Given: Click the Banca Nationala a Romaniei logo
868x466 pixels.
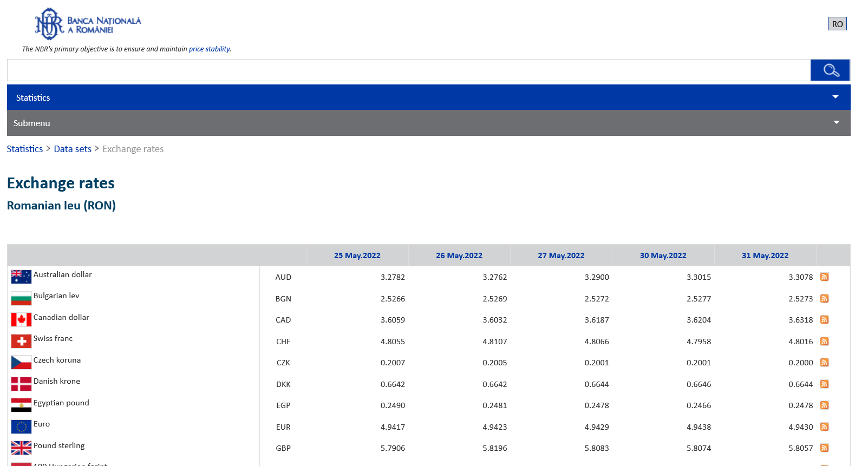Looking at the screenshot, I should coord(88,24).
